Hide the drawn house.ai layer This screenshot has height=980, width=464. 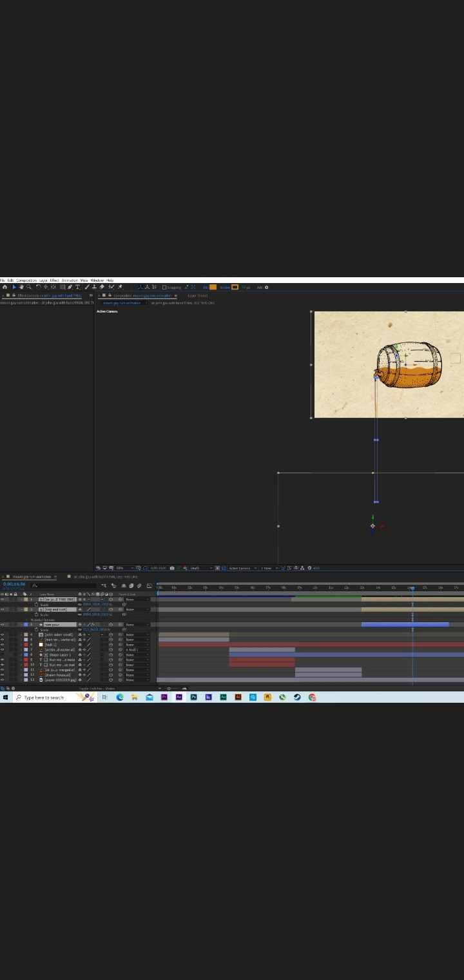[2, 675]
